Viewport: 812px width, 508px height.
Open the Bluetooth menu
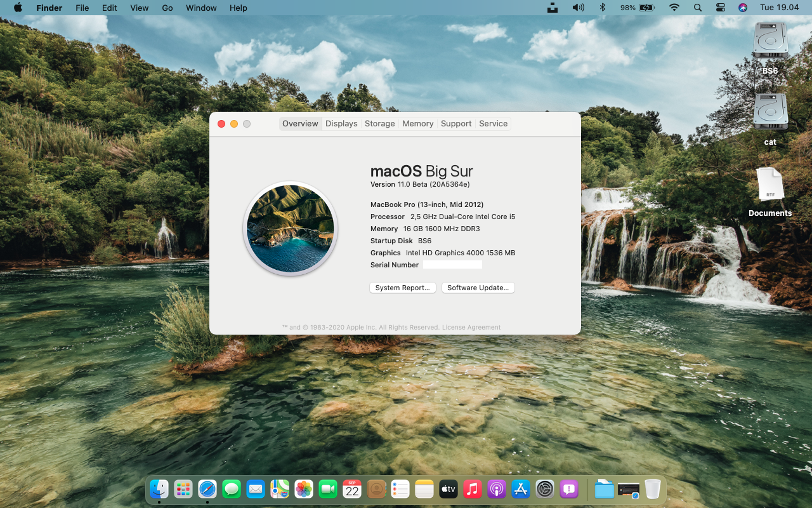[603, 8]
